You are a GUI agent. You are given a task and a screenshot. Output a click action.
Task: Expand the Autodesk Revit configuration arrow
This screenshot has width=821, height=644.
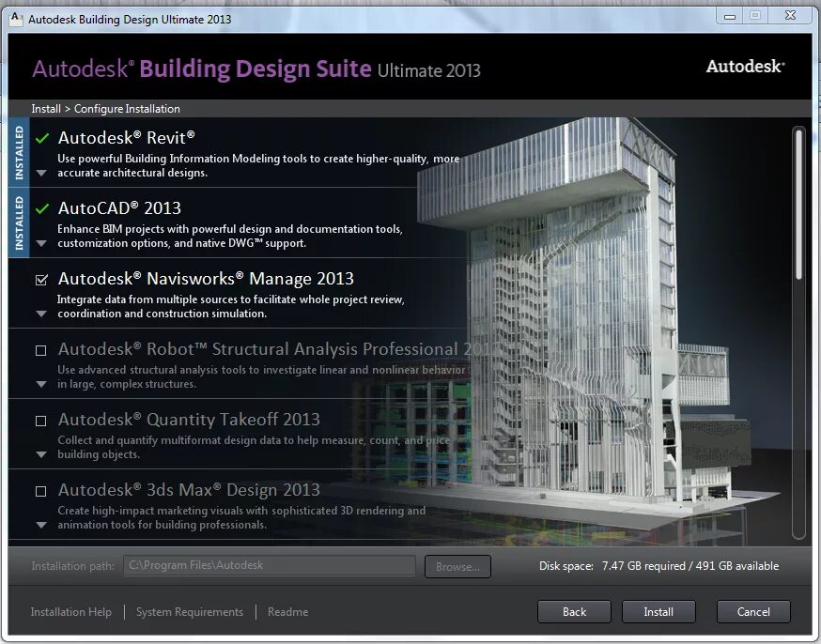coord(41,173)
